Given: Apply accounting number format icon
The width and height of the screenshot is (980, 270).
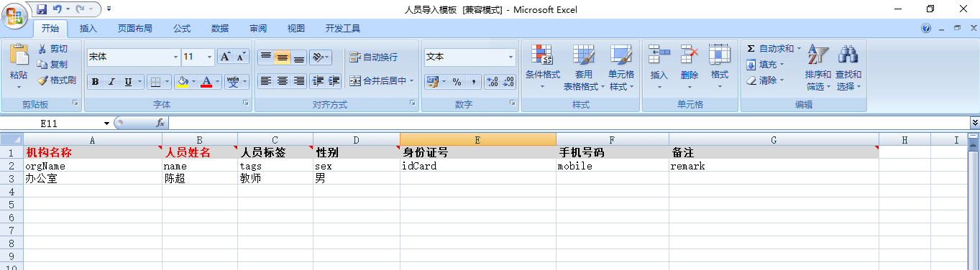Looking at the screenshot, I should [432, 82].
